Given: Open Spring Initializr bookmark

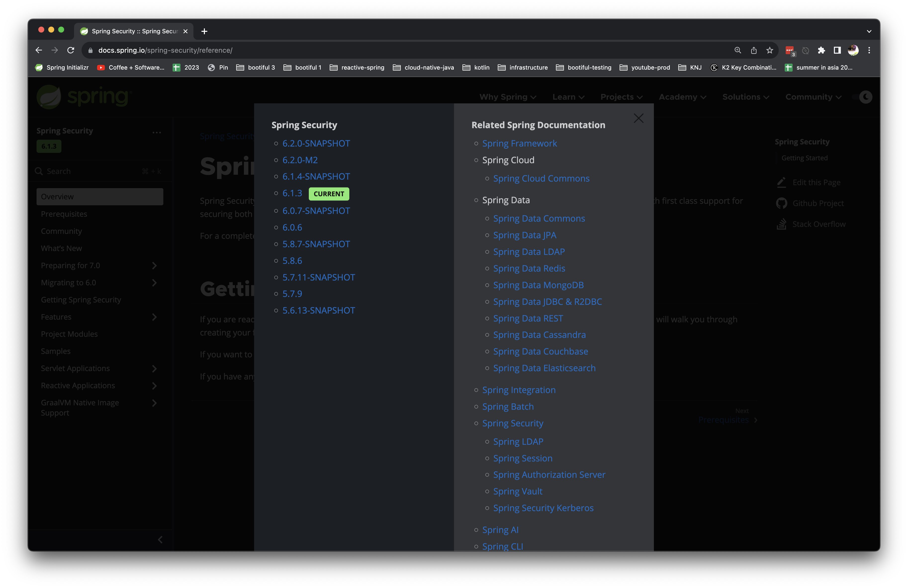Looking at the screenshot, I should point(62,68).
